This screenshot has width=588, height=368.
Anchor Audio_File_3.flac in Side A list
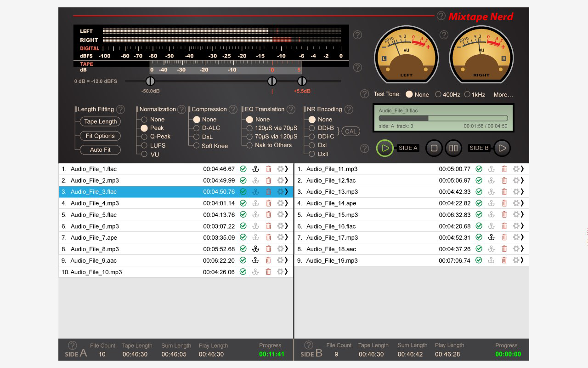point(255,191)
